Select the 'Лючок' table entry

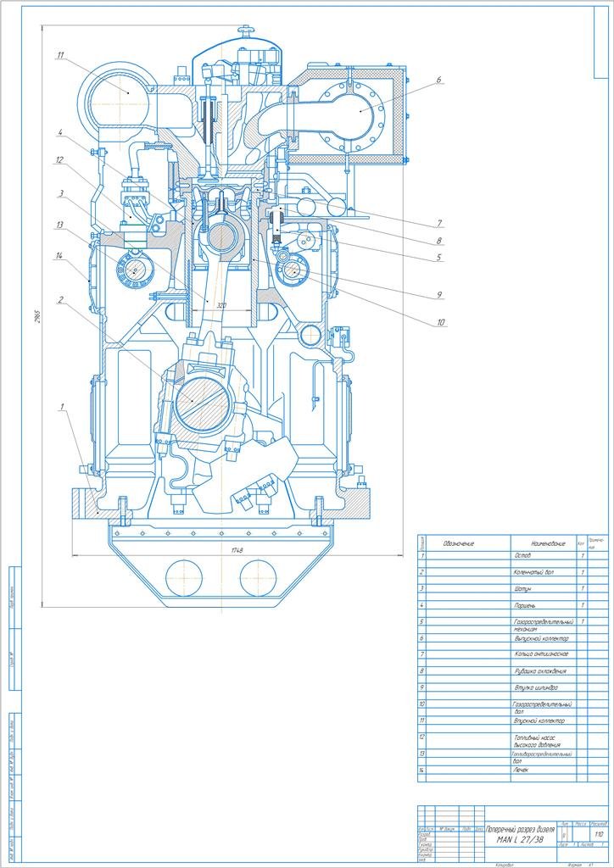click(522, 770)
